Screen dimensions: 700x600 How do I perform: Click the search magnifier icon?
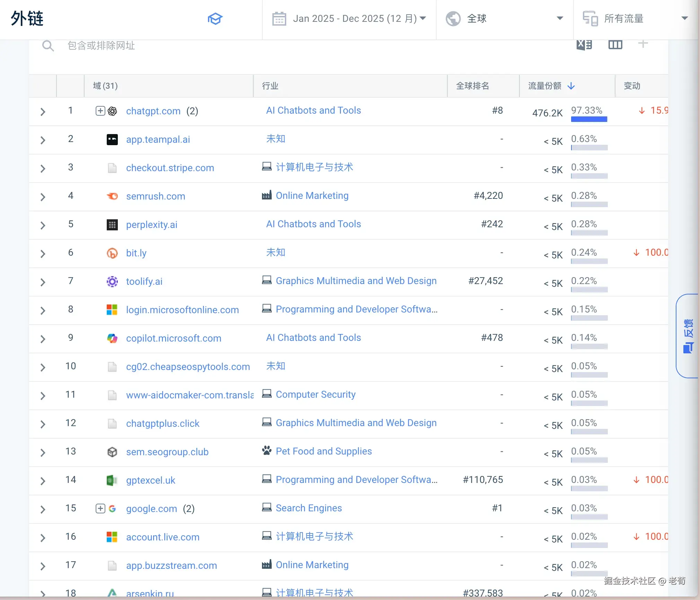[x=48, y=46]
